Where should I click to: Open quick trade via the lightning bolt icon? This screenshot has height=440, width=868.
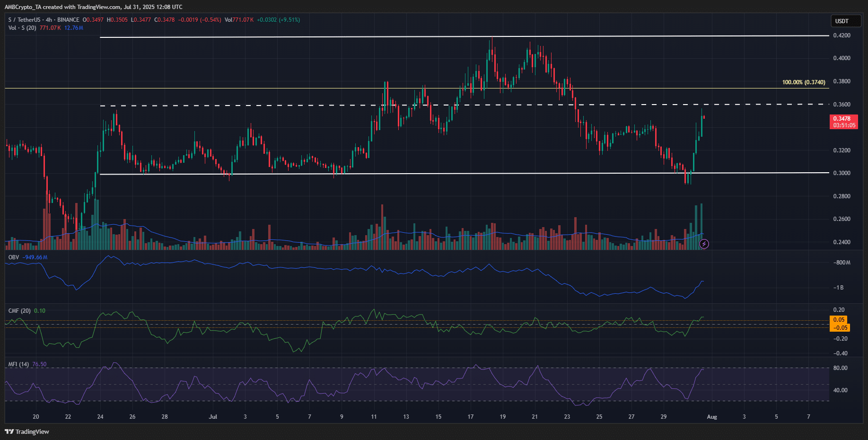tap(703, 244)
